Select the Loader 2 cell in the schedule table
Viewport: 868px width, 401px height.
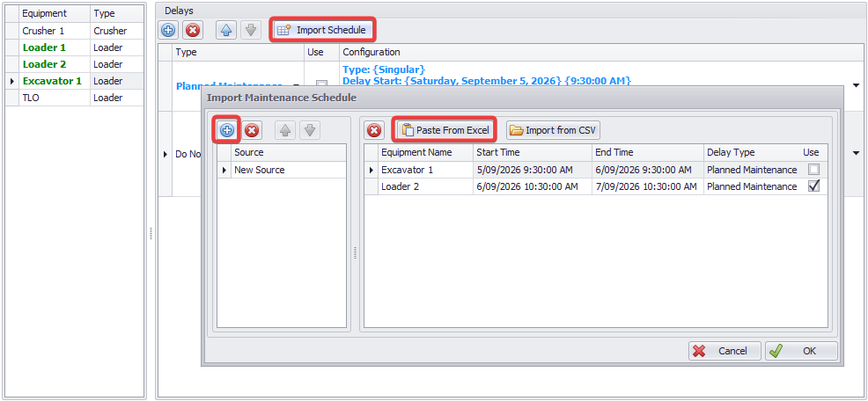coord(425,186)
